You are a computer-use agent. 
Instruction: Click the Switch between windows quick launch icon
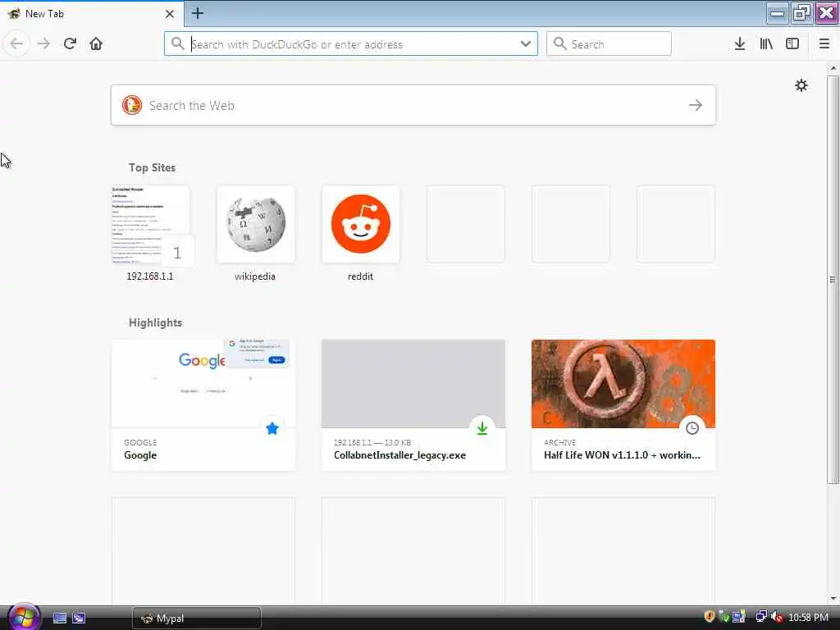coord(79,619)
